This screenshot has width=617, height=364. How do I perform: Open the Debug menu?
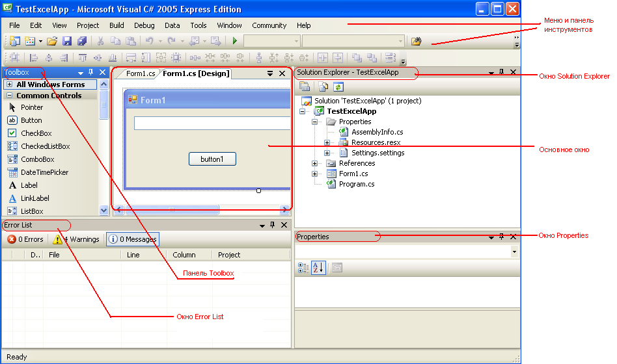coord(144,25)
